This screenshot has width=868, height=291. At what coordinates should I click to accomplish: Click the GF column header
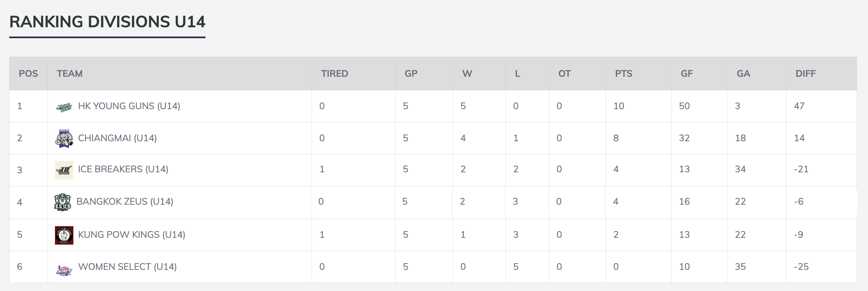click(x=687, y=74)
